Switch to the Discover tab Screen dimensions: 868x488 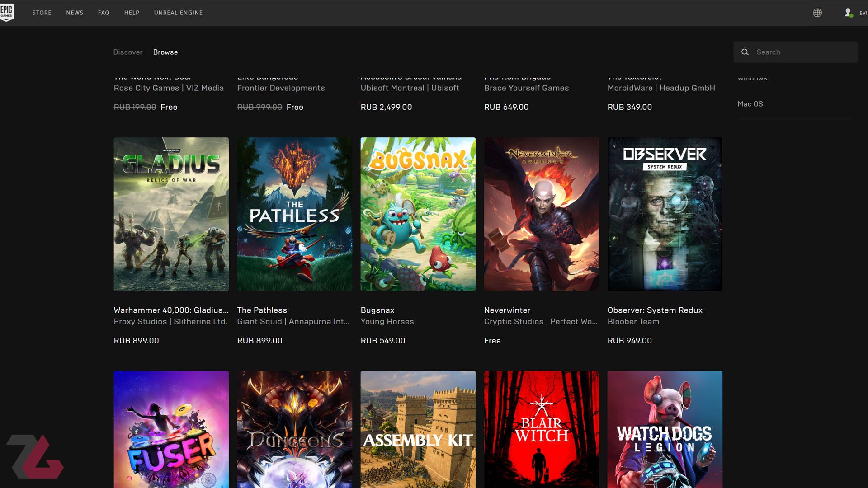[x=128, y=52]
